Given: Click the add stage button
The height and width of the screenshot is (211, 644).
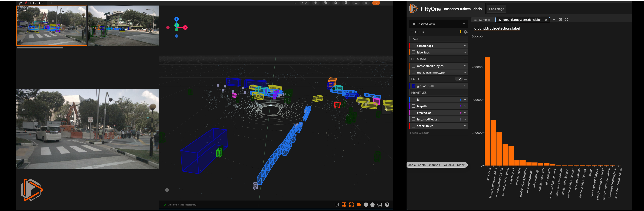Looking at the screenshot, I should pos(496,9).
